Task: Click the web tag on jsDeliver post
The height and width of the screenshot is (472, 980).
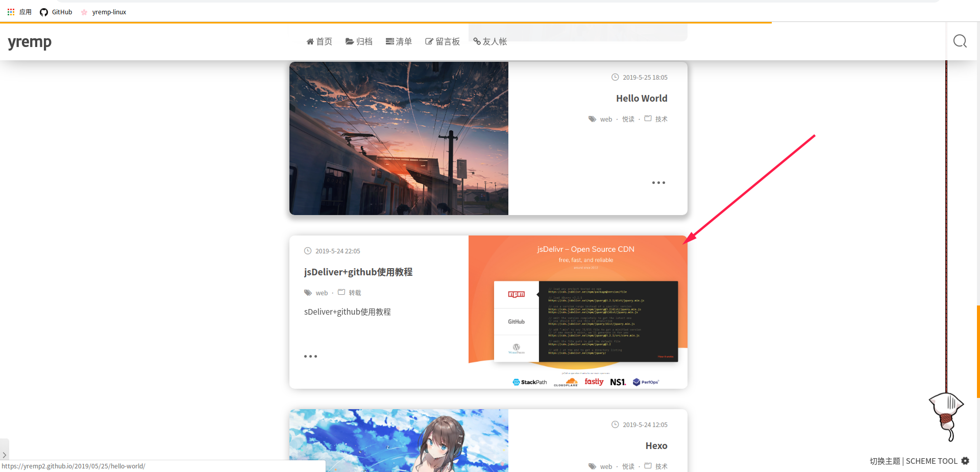Action: 322,293
